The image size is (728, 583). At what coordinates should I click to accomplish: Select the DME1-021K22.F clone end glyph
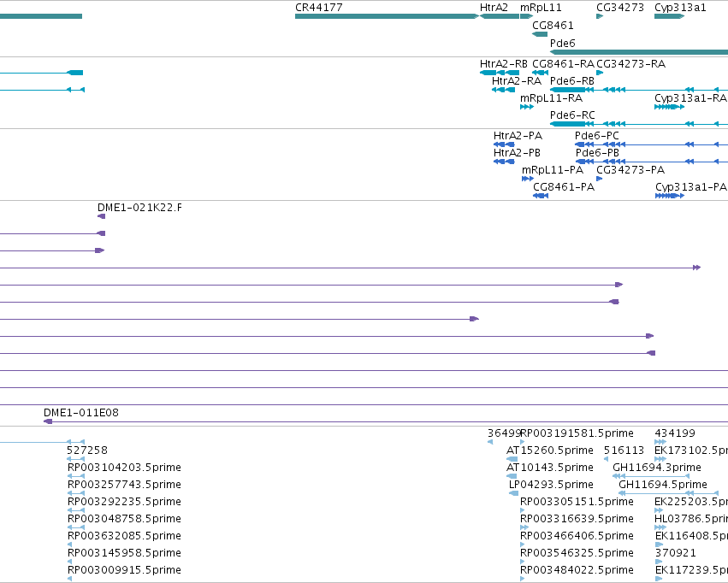pos(101,216)
